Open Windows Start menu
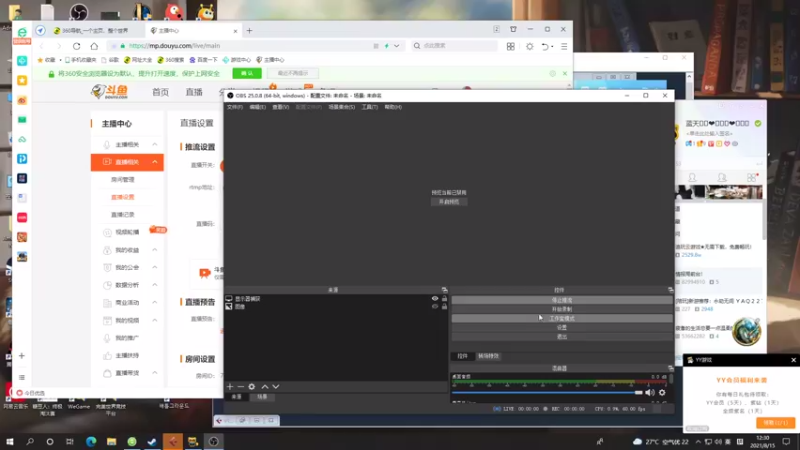Viewport: 800px width, 450px height. click(10, 441)
